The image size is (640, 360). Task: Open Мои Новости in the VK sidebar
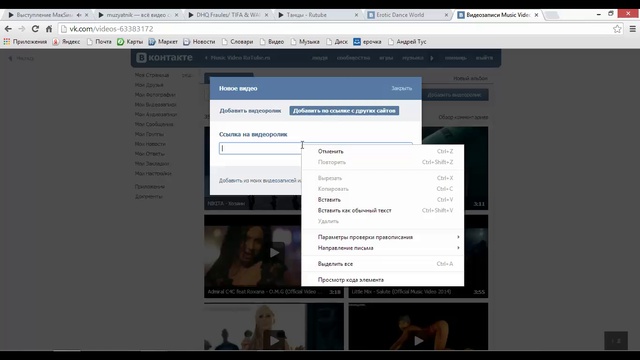coord(150,144)
